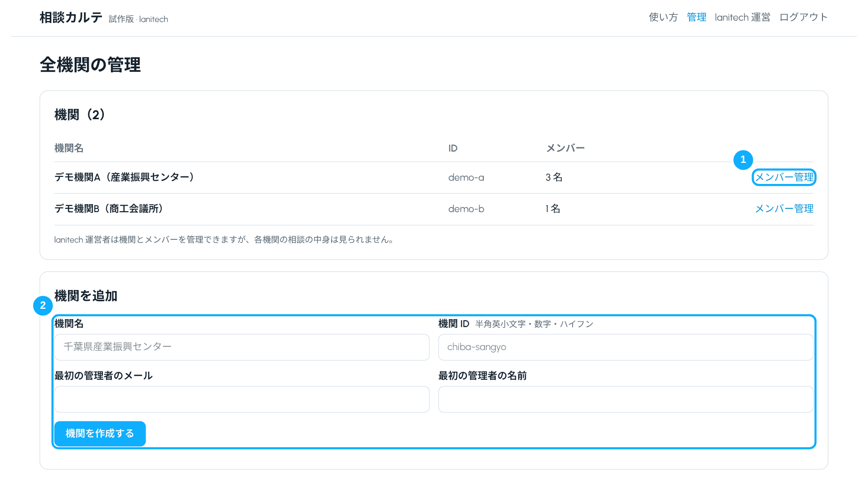Click the 機関（2） section heading
The height and width of the screenshot is (481, 868).
(x=80, y=115)
